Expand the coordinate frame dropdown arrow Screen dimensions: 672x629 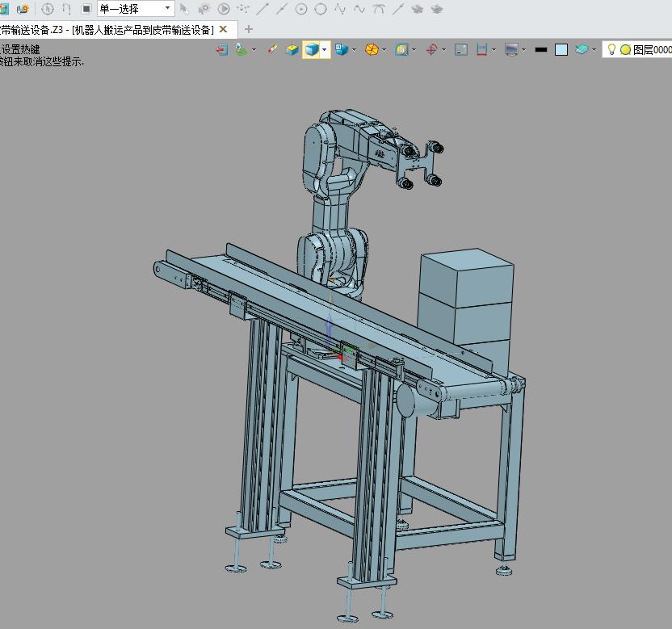point(444,50)
